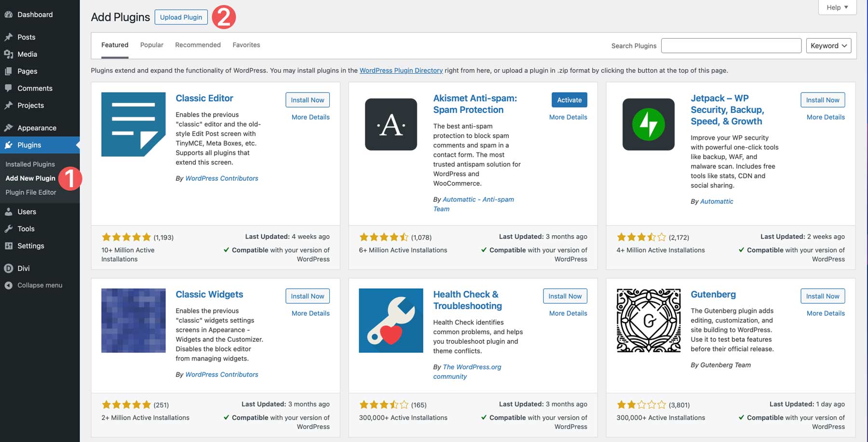Click the Upload Plugin button
Image resolution: width=868 pixels, height=442 pixels.
coord(181,17)
